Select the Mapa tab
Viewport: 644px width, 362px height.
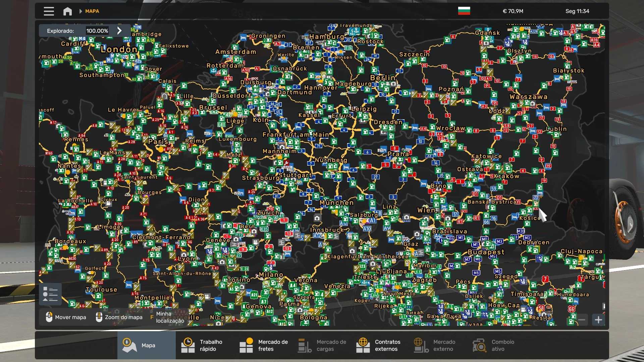(146, 345)
